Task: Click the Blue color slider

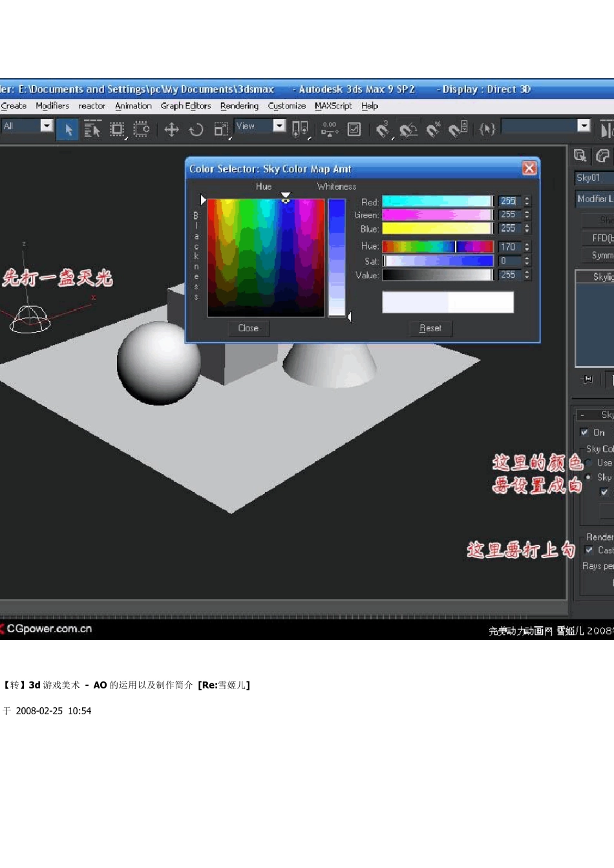Action: 438,228
